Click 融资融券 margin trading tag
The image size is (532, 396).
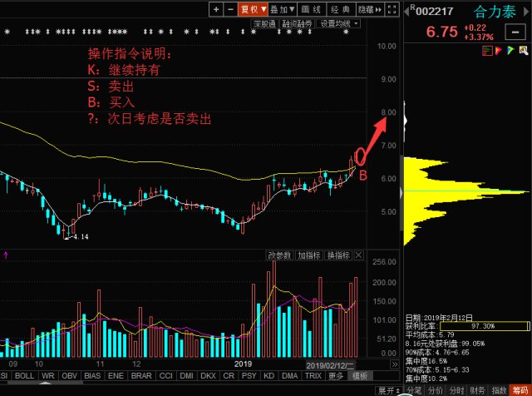click(x=297, y=24)
